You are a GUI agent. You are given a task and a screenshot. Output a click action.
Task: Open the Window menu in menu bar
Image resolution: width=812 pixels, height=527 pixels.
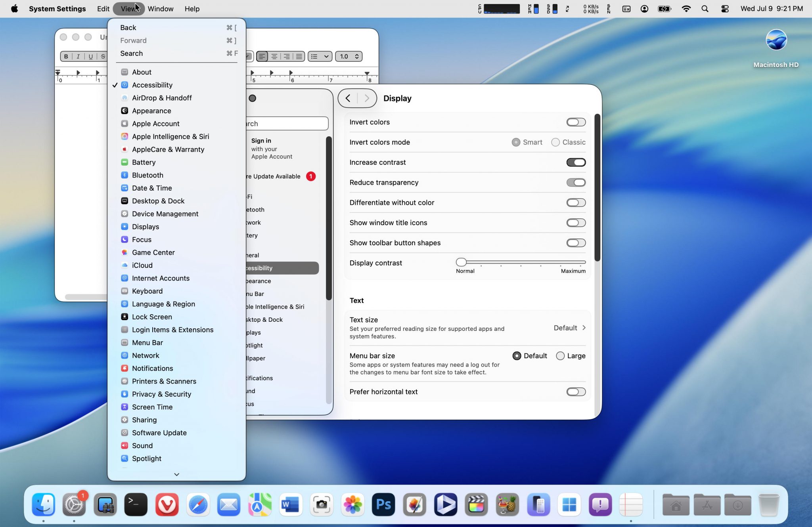[160, 9]
